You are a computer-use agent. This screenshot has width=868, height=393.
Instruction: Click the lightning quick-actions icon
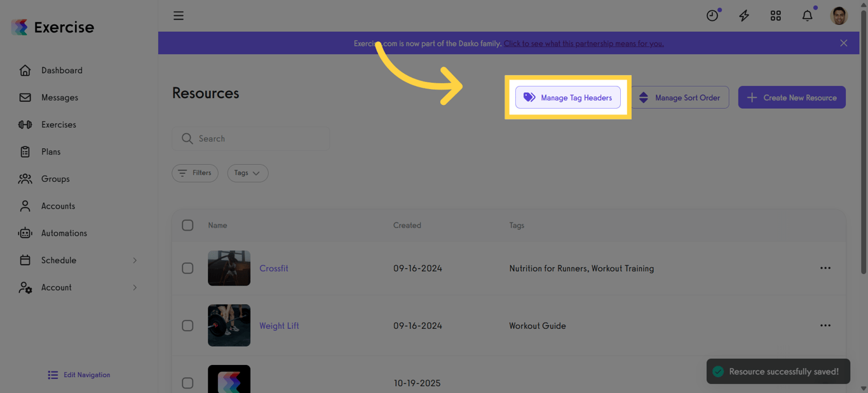(743, 15)
